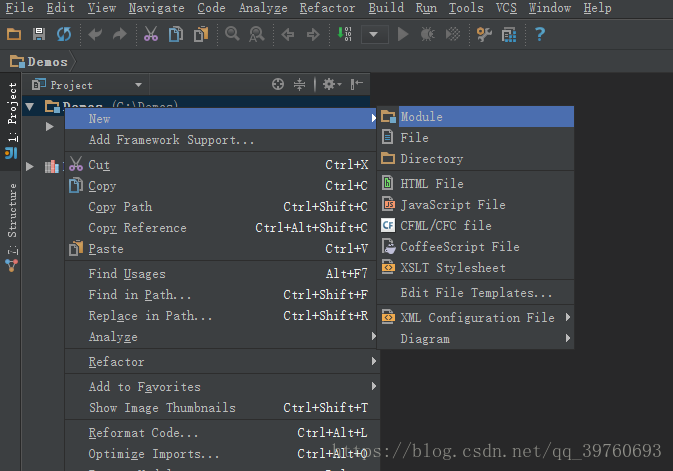Click Cut in context menu

click(221, 165)
